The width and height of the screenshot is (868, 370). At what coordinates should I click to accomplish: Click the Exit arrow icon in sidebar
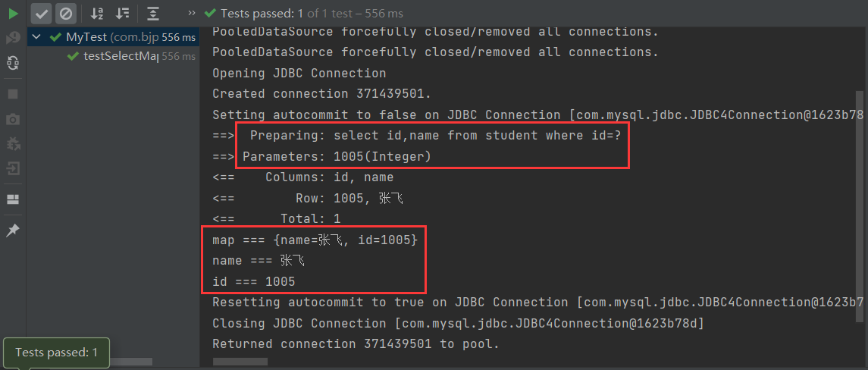click(13, 168)
